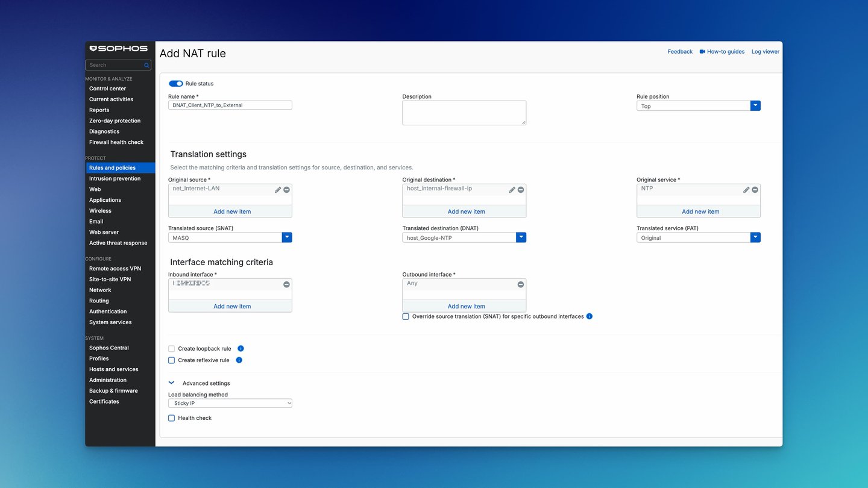Tick the Create loopback rule checkbox
The width and height of the screenshot is (868, 488).
click(172, 349)
